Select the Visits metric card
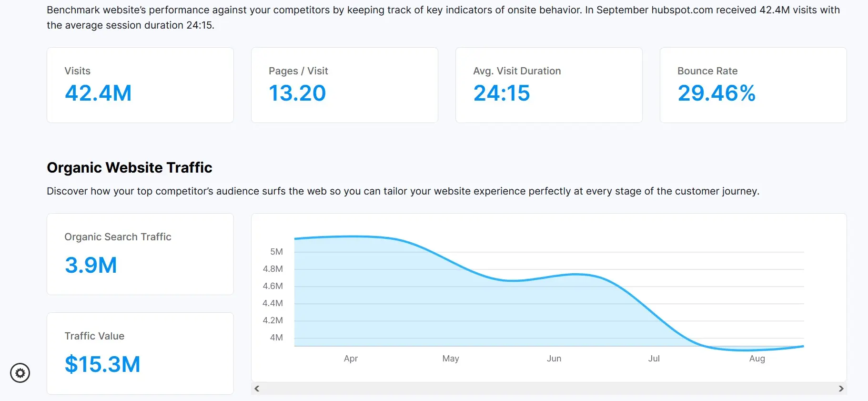 point(140,85)
